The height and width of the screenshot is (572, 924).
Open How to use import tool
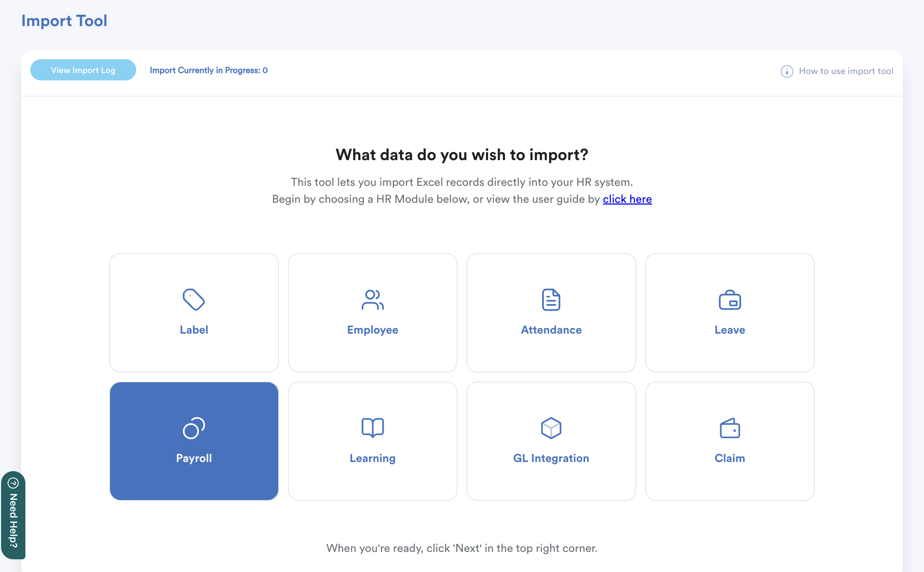click(x=846, y=71)
